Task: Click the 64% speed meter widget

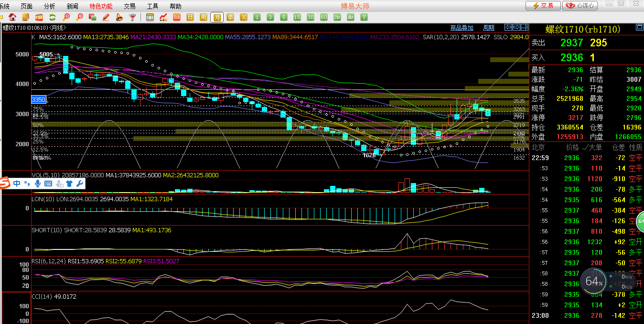Action: click(x=594, y=281)
